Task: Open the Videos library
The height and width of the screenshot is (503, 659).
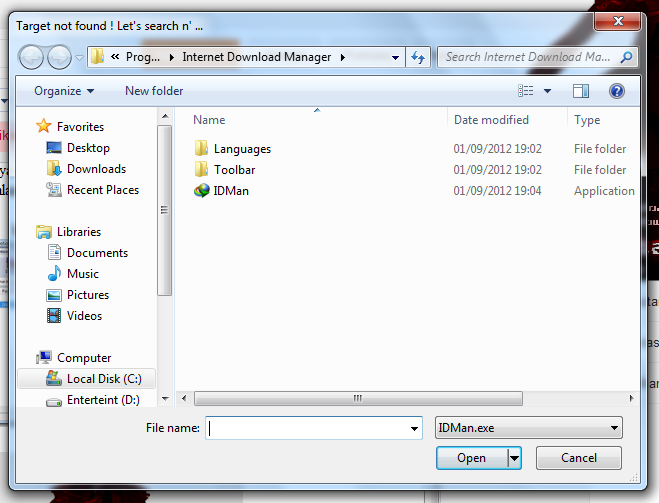Action: pyautogui.click(x=84, y=316)
